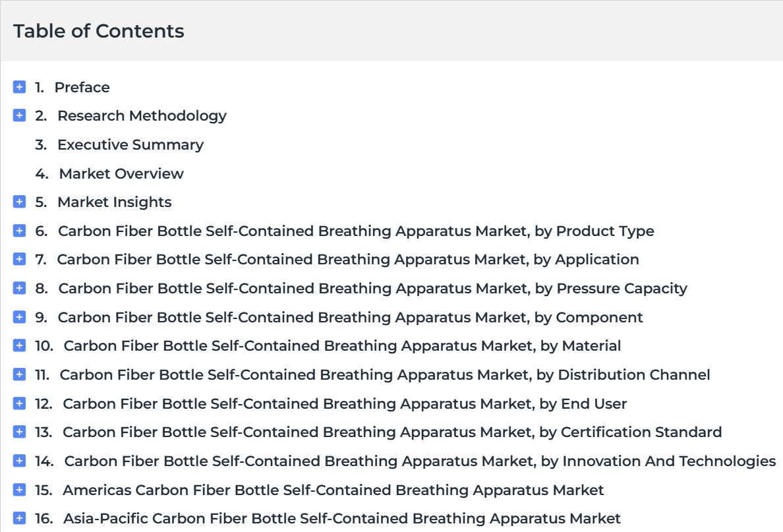The width and height of the screenshot is (783, 532).
Task: Click plus icon beside by End User
Action: coord(19,403)
